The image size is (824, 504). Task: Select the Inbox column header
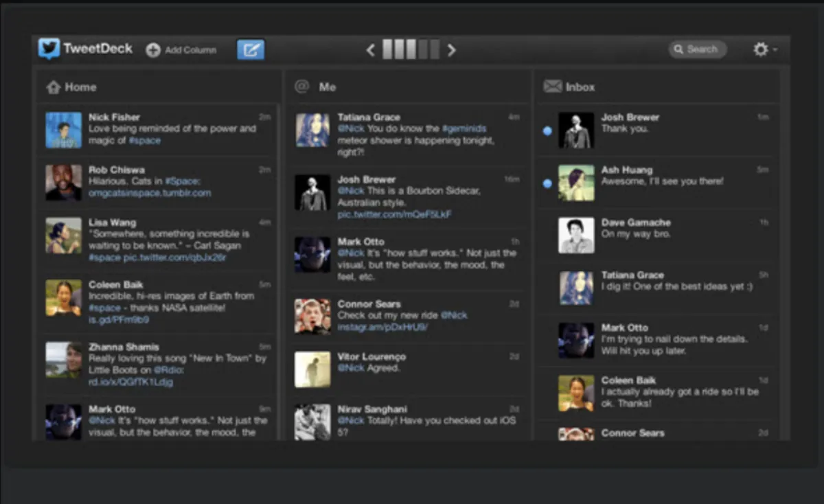[659, 87]
